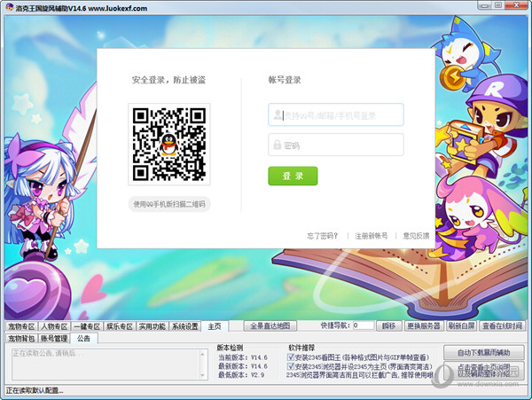
Task: Select the 主页 tab
Action: tap(215, 326)
